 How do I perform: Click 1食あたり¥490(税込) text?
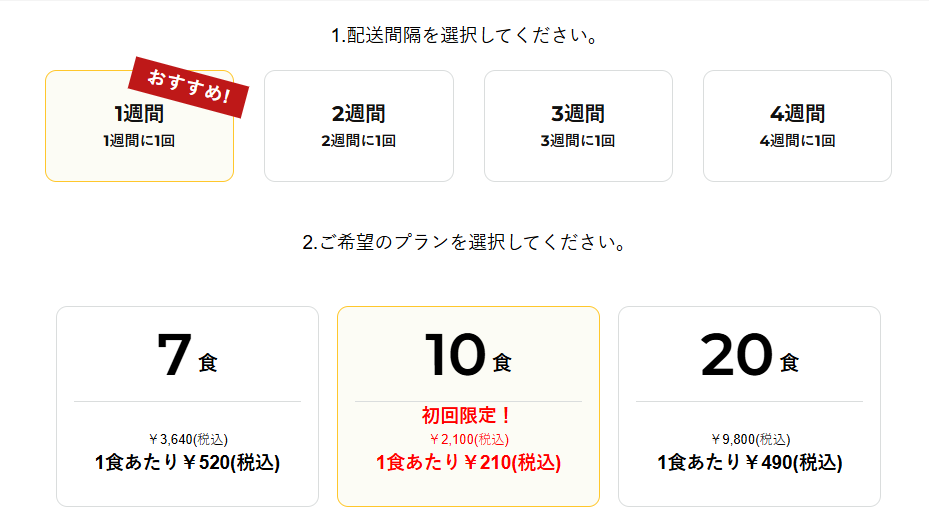click(749, 462)
